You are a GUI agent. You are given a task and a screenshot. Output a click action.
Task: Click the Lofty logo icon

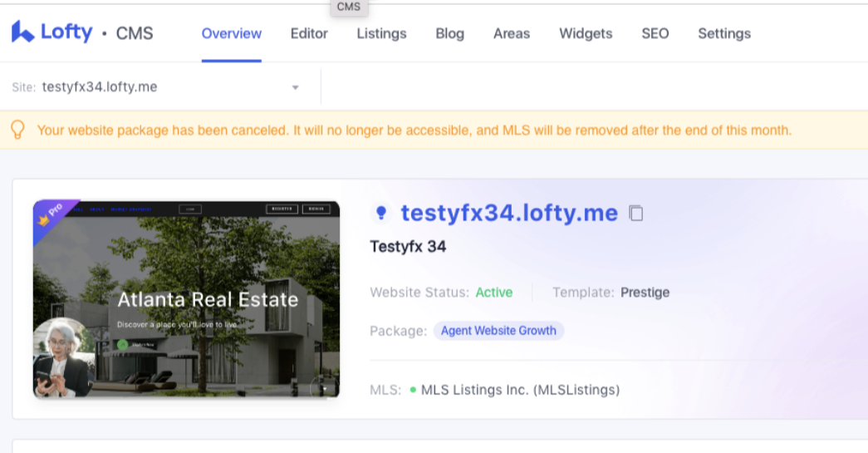coord(22,32)
